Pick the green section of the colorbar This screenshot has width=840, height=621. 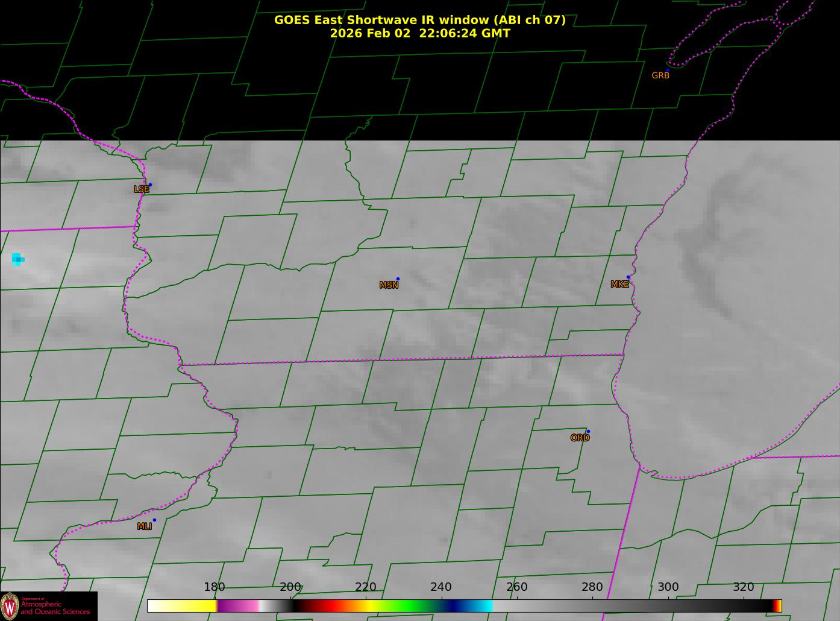click(x=410, y=606)
